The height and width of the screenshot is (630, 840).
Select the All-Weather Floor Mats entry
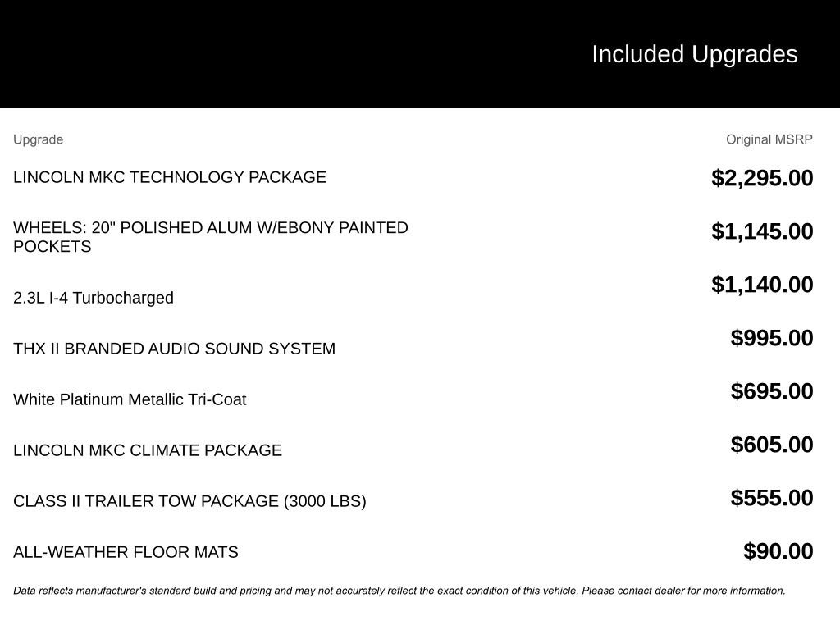click(x=126, y=552)
